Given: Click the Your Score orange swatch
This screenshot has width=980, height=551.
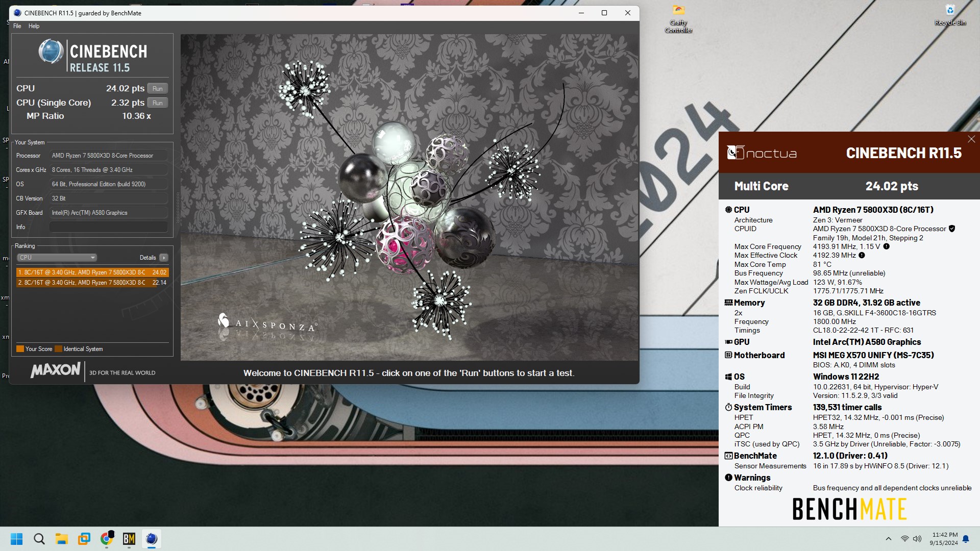Looking at the screenshot, I should (20, 349).
